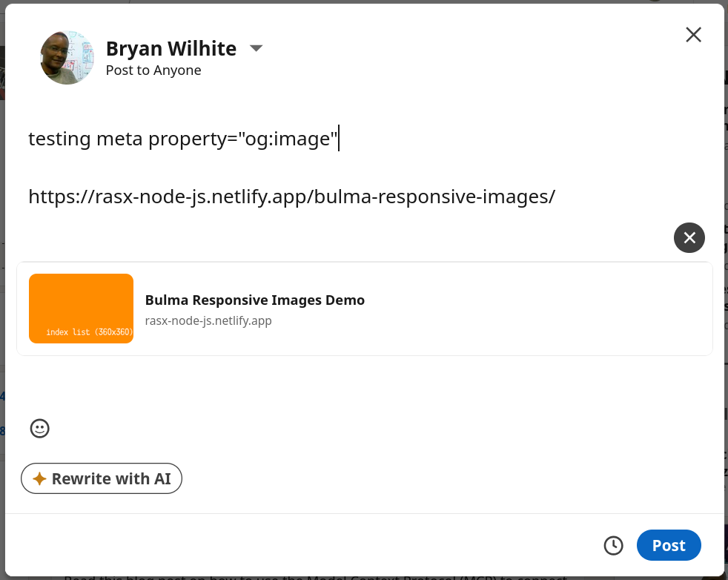
Task: Open the schedule post clock icon
Action: [x=613, y=545]
